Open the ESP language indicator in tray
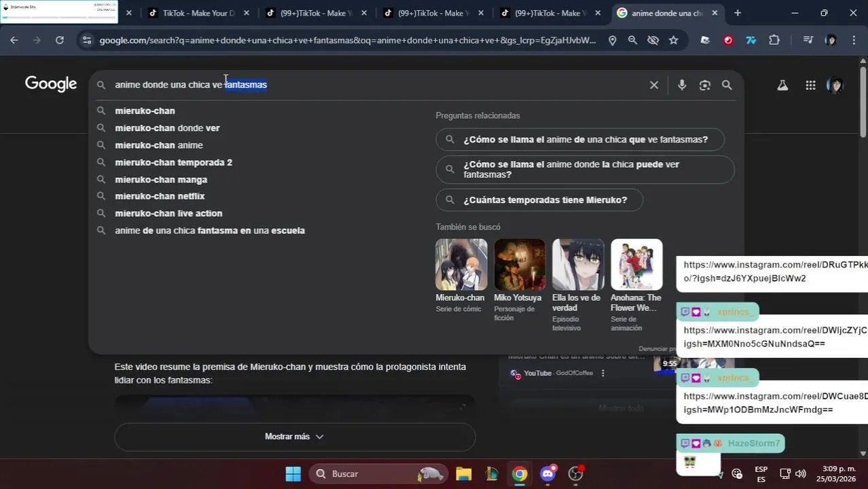Viewport: 868px width, 489px height. 761,473
